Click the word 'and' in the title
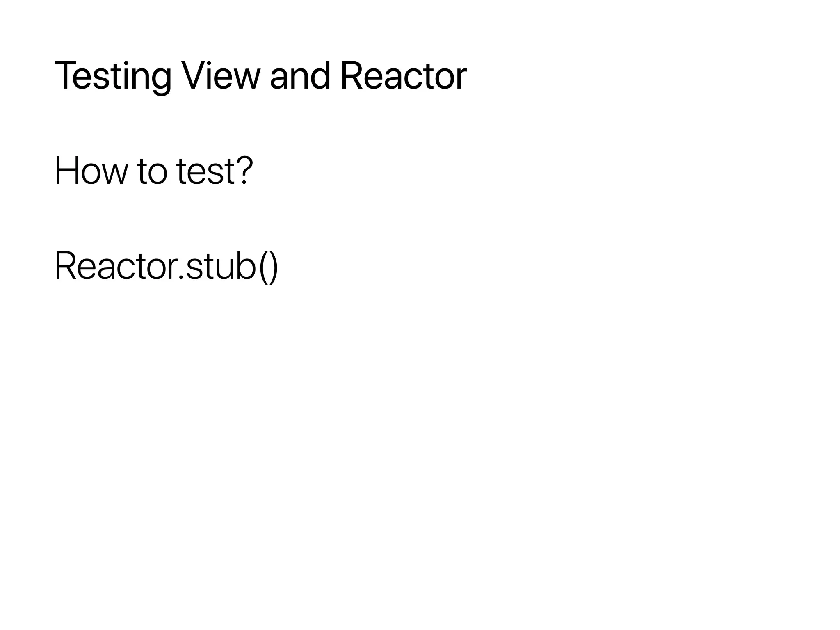The image size is (840, 630). [x=300, y=76]
